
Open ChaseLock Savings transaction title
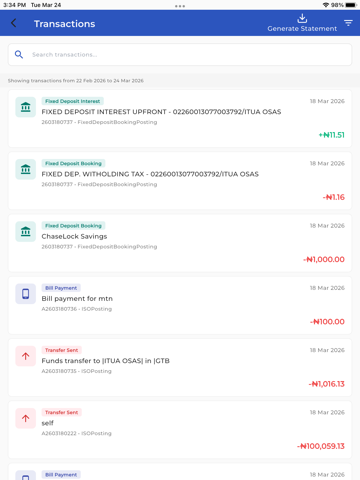pos(74,236)
